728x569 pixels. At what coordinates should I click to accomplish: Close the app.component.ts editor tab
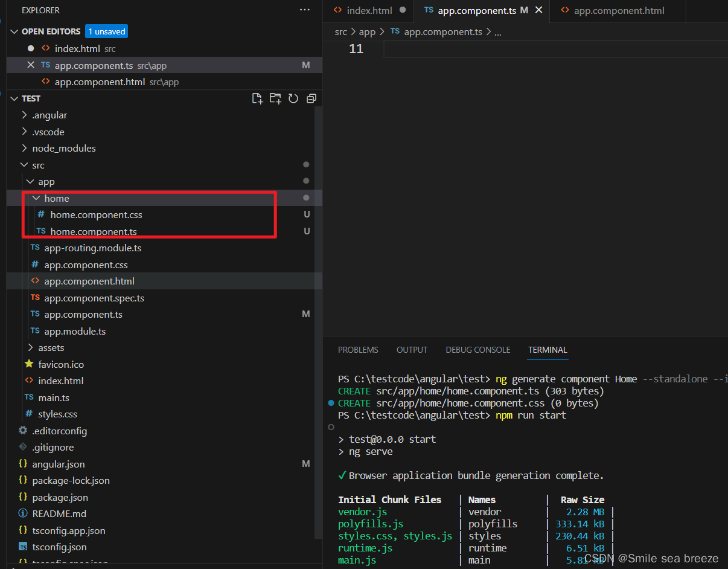click(539, 10)
